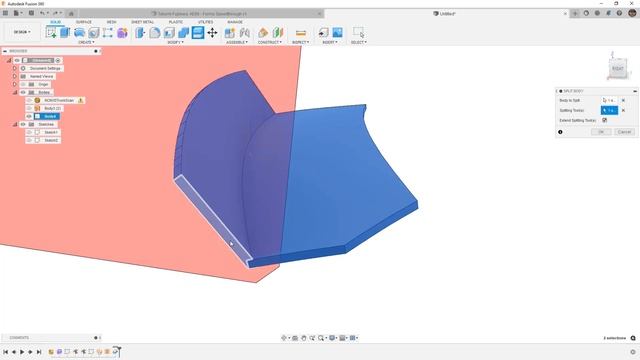Switch to the Utilities tab

[205, 22]
